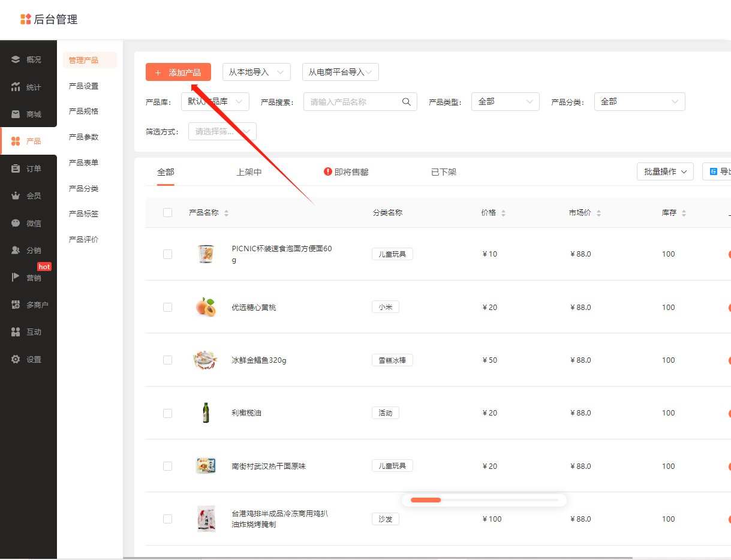Open the 营销 marketing flag icon
This screenshot has height=560, width=731.
pos(16,278)
